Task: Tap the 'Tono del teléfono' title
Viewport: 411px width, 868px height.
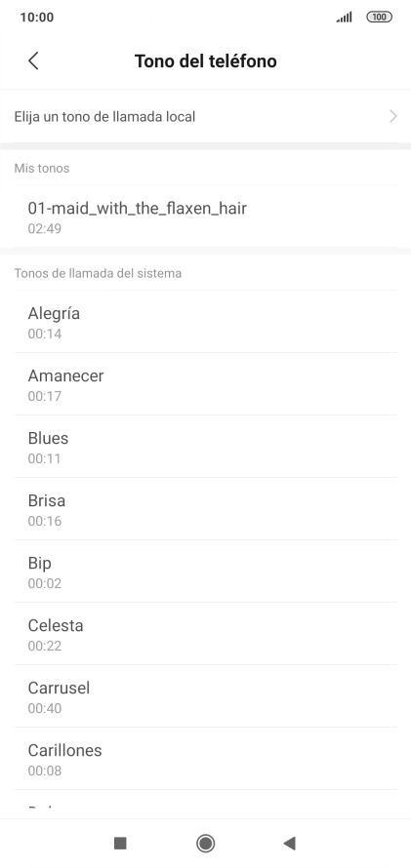Action: pos(205,60)
